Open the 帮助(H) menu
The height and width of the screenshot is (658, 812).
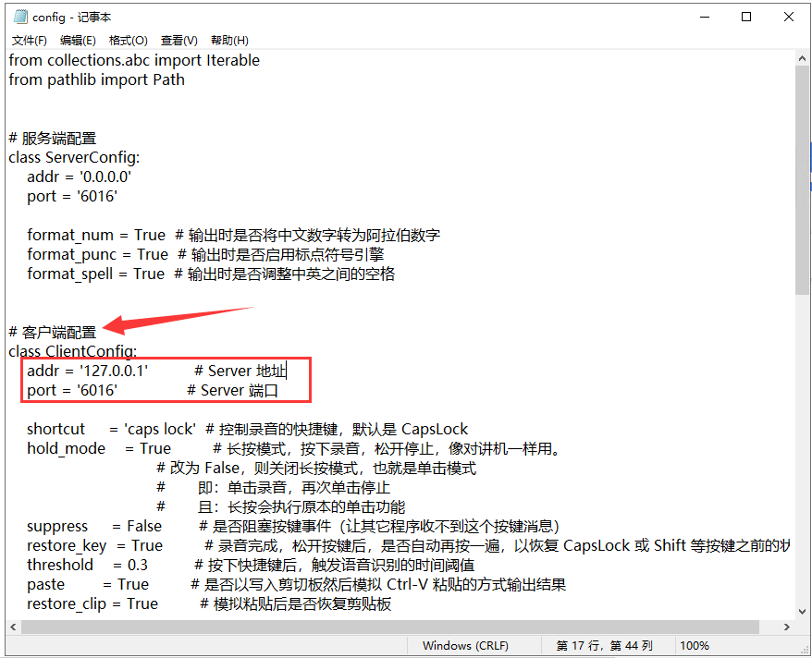tap(228, 40)
